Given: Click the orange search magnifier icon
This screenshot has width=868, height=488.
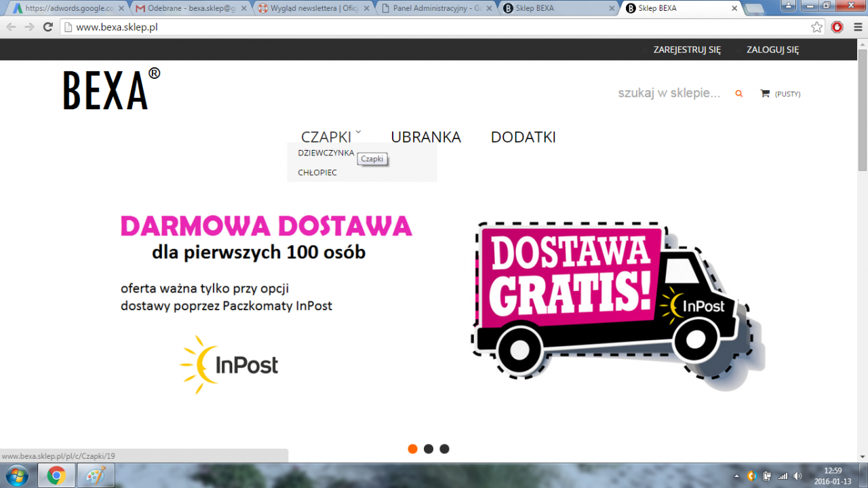Looking at the screenshot, I should point(739,94).
